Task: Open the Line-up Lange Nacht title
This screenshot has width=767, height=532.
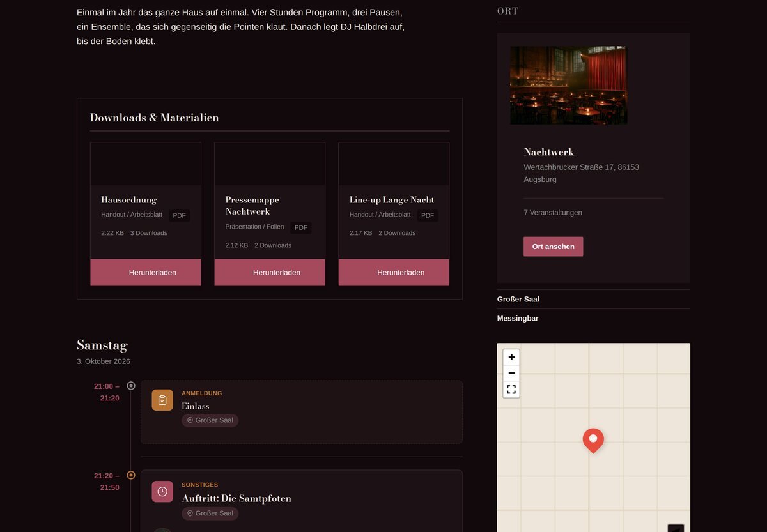Action: pyautogui.click(x=392, y=200)
